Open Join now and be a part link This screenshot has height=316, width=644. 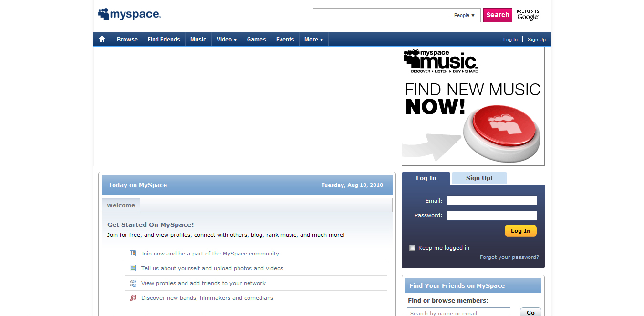(x=210, y=254)
